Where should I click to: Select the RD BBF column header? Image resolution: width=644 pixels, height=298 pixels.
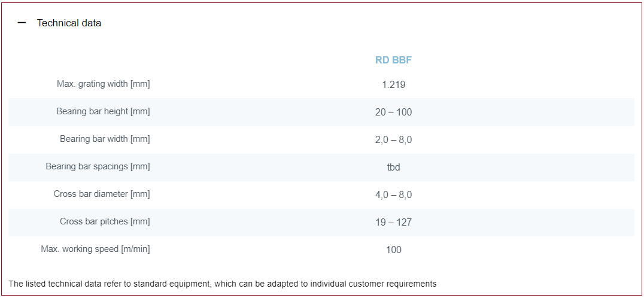click(393, 60)
